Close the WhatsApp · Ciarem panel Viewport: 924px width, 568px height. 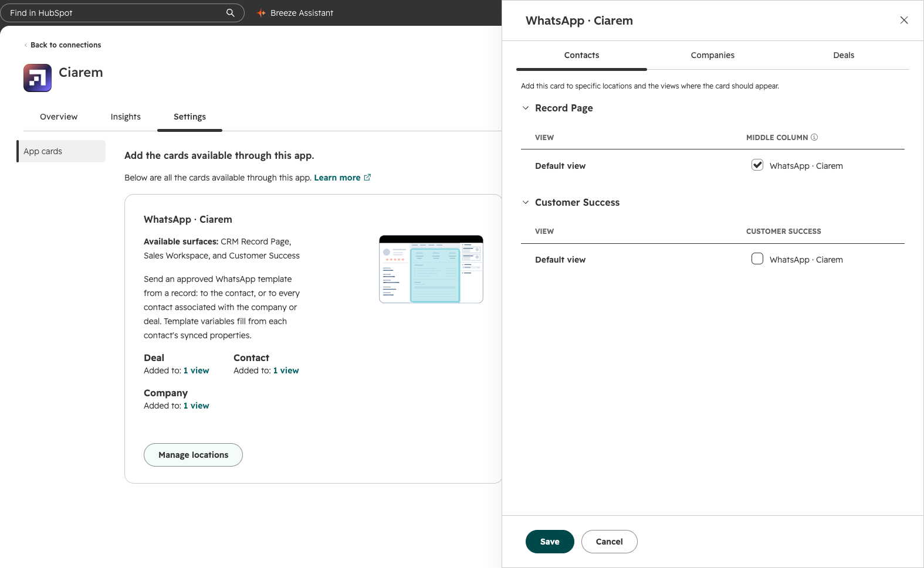pos(904,20)
